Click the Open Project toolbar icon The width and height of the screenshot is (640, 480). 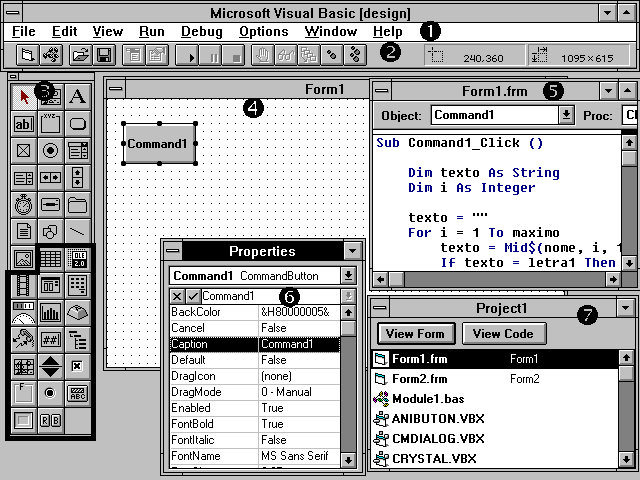pyautogui.click(x=81, y=55)
